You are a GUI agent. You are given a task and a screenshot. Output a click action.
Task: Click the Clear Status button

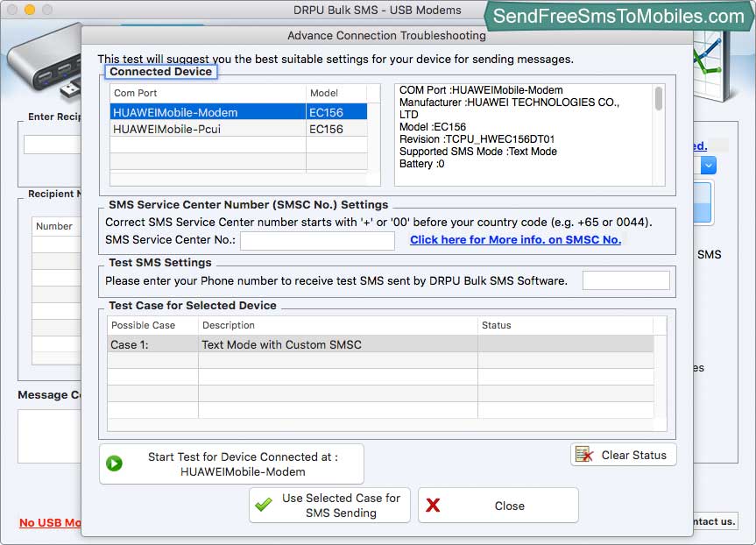[624, 455]
